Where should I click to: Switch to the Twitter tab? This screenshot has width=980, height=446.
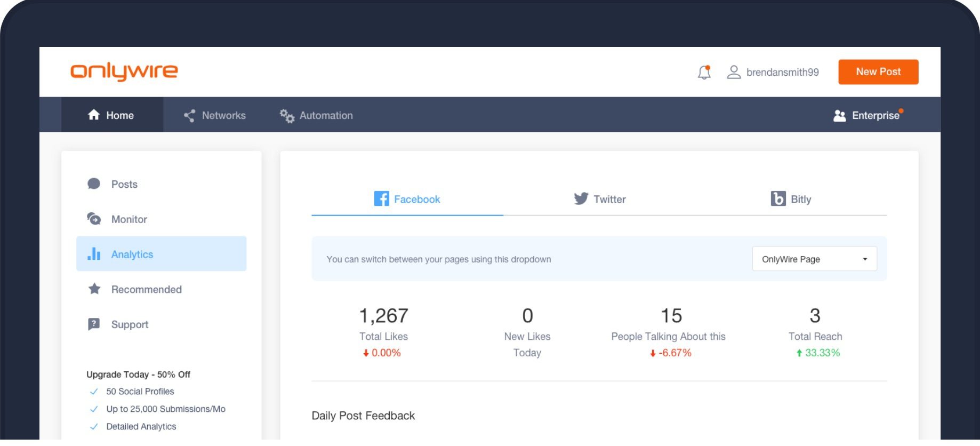599,199
